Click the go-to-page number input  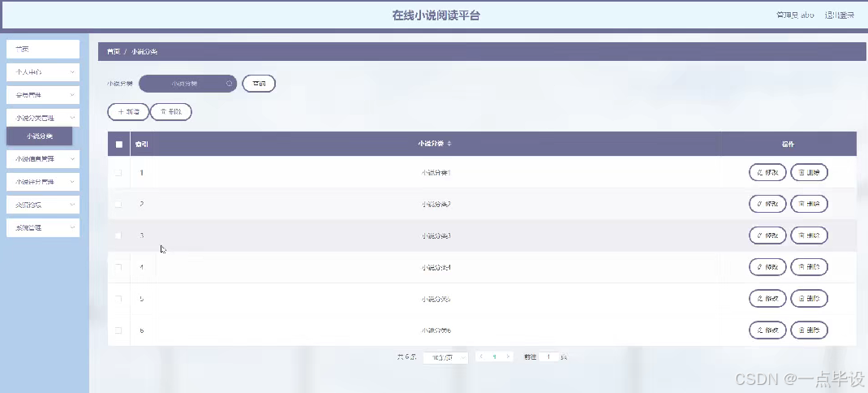click(549, 357)
